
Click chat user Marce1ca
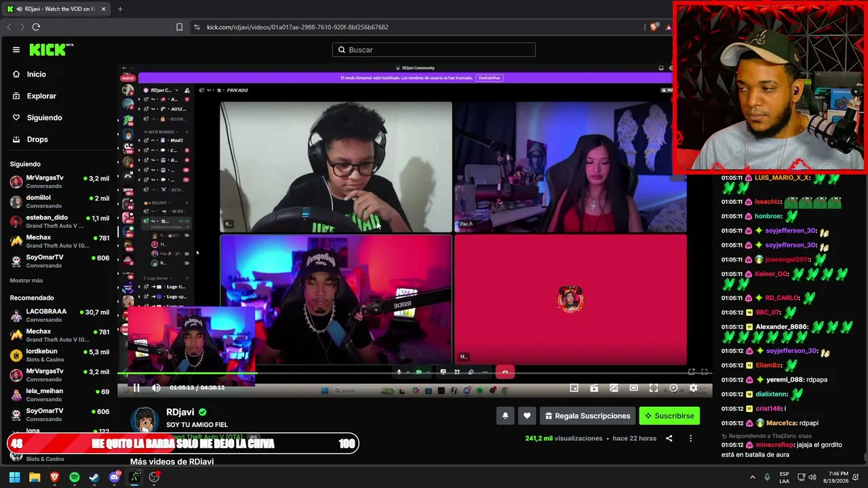pos(782,423)
